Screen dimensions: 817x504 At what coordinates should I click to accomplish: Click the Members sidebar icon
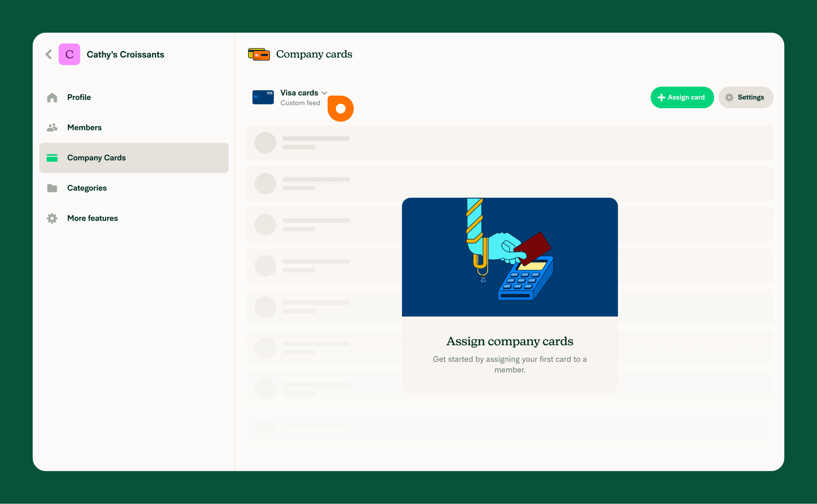(52, 127)
